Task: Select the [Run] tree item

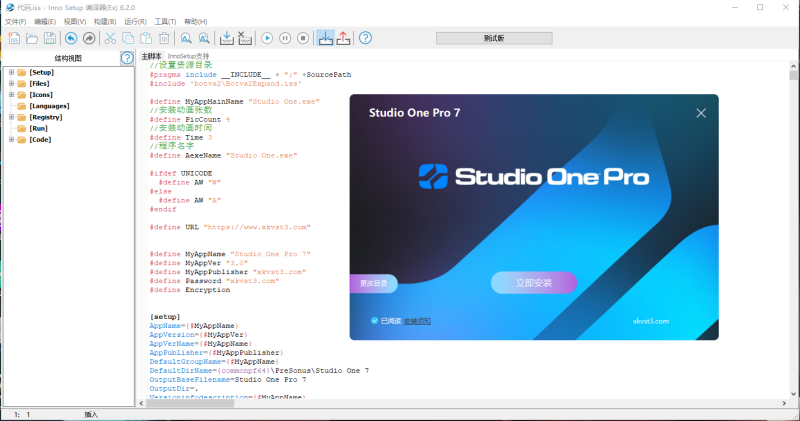Action: point(39,129)
